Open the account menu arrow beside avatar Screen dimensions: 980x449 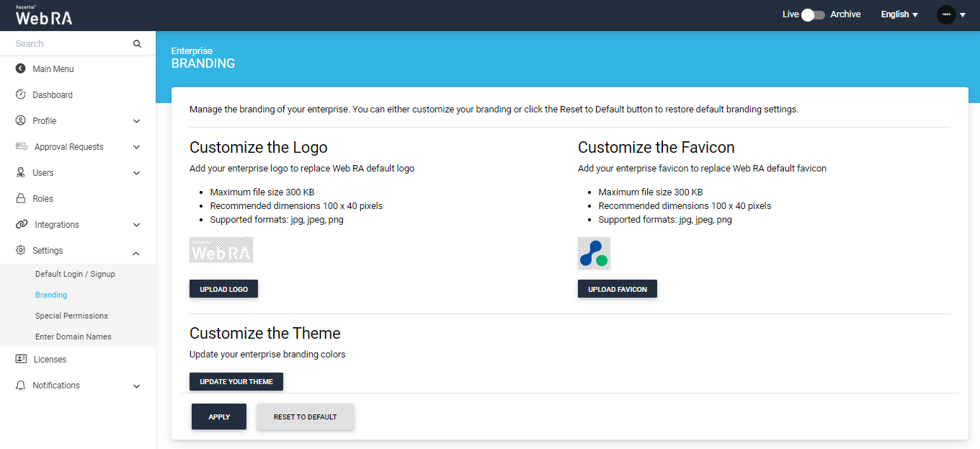pos(963,15)
